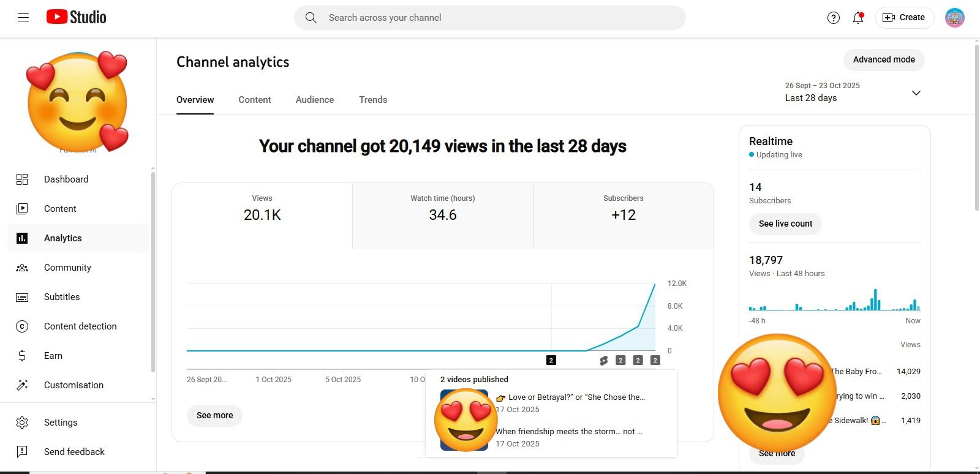This screenshot has height=474, width=980.
Task: Open Content detection in sidebar
Action: click(x=80, y=326)
